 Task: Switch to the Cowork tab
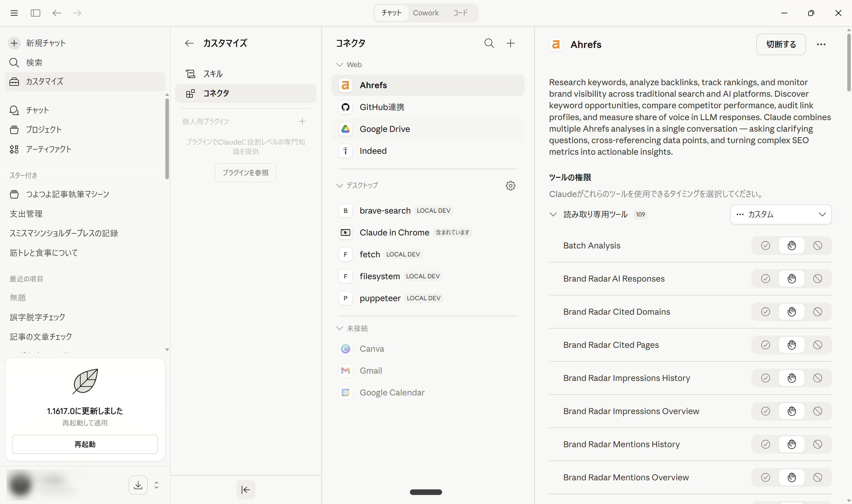point(425,13)
